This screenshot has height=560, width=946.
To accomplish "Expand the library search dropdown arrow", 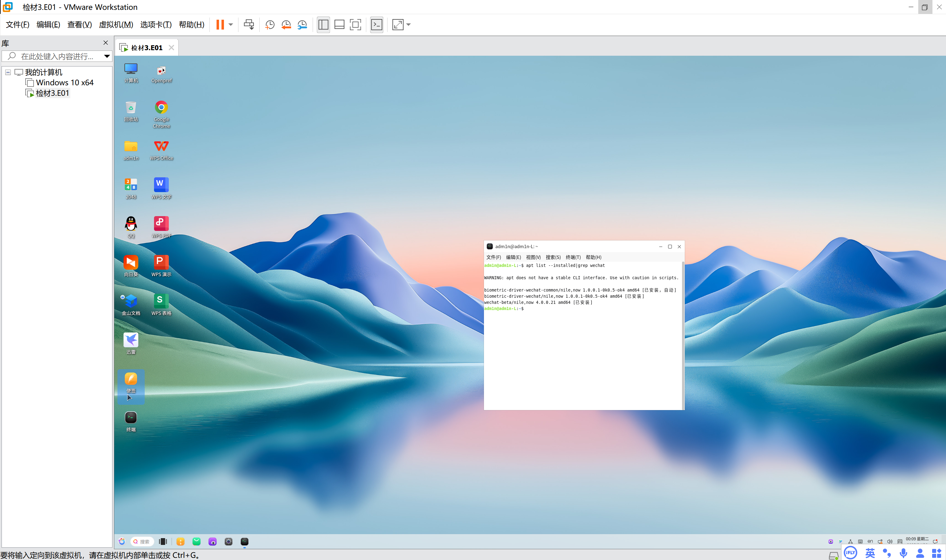I will tap(107, 56).
